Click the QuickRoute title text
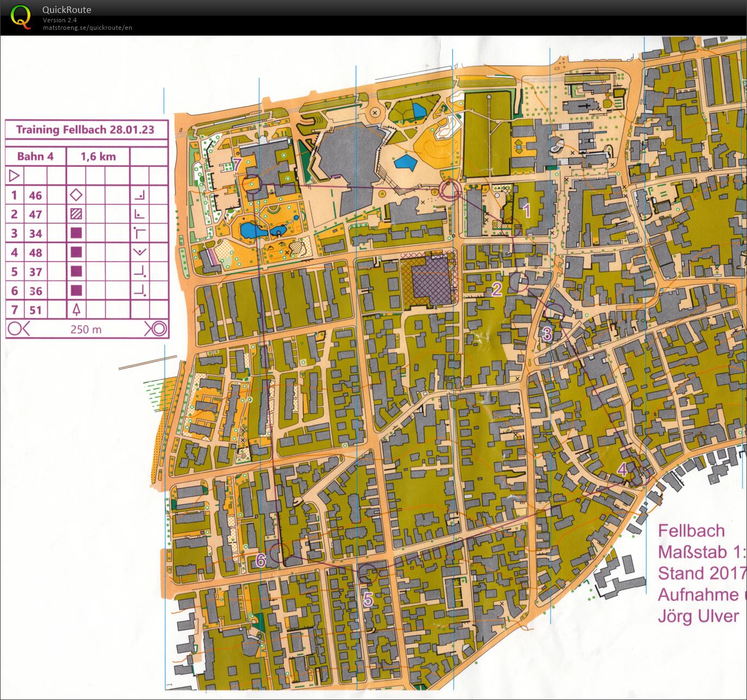The image size is (747, 700). pyautogui.click(x=67, y=10)
